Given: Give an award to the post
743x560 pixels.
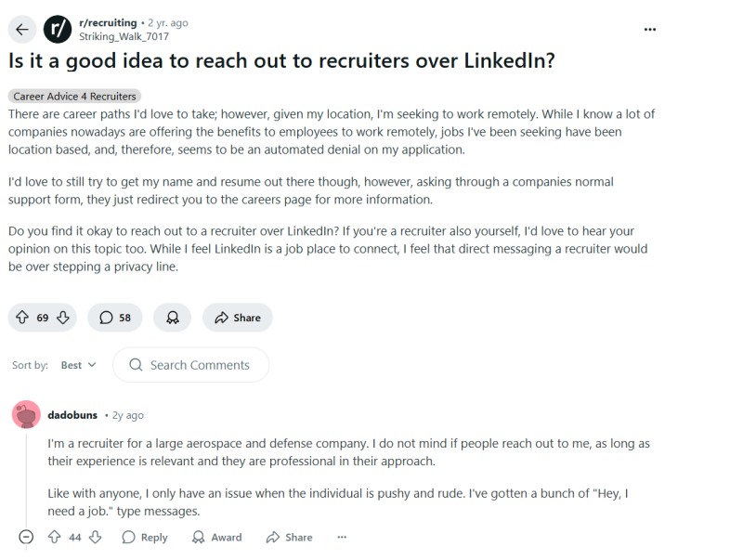Looking at the screenshot, I should click(172, 317).
